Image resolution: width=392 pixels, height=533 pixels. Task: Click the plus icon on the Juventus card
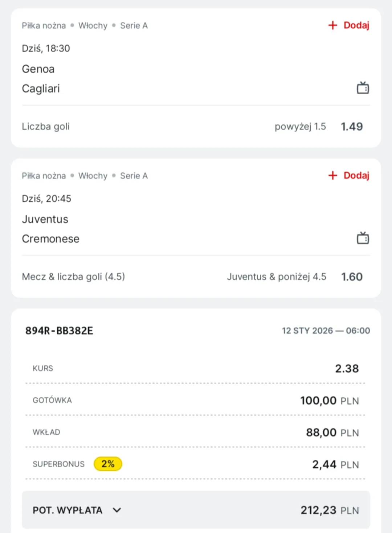point(332,175)
